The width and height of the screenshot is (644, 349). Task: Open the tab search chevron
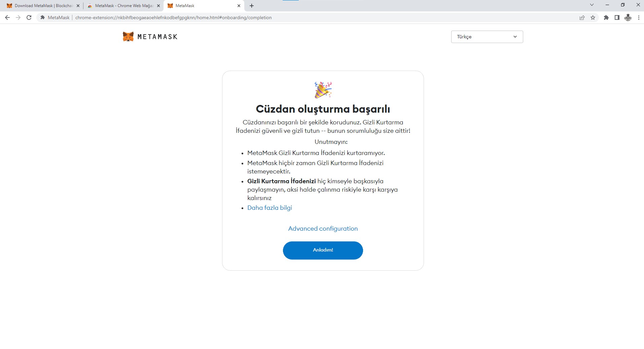pos(592,5)
